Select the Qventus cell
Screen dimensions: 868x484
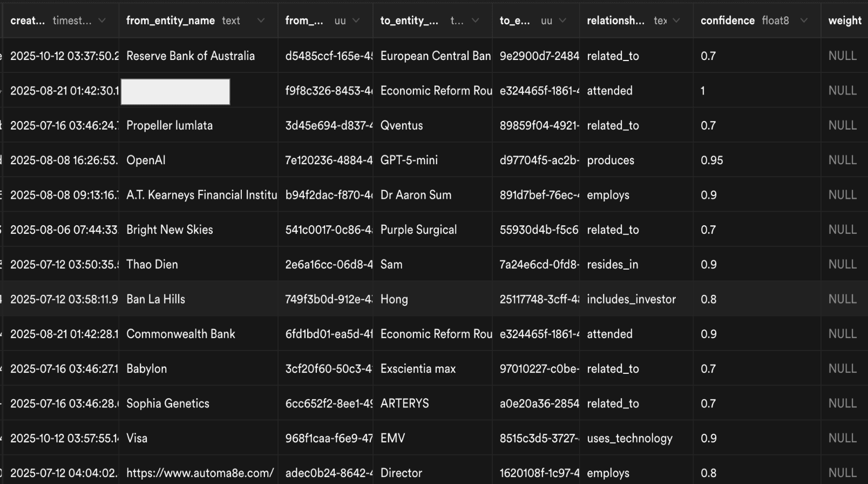coord(433,125)
